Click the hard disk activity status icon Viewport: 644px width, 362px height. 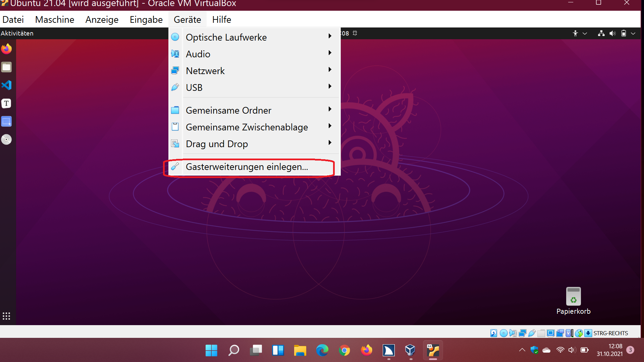(494, 333)
